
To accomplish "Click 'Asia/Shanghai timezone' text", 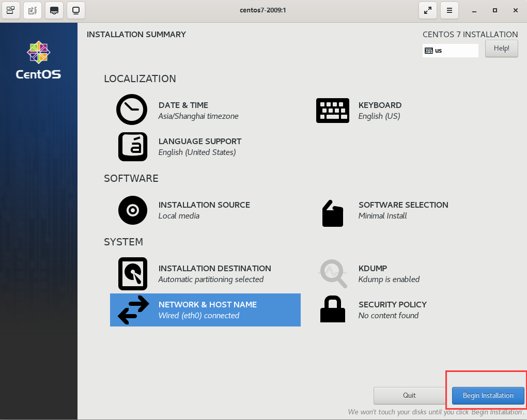I will tap(198, 116).
